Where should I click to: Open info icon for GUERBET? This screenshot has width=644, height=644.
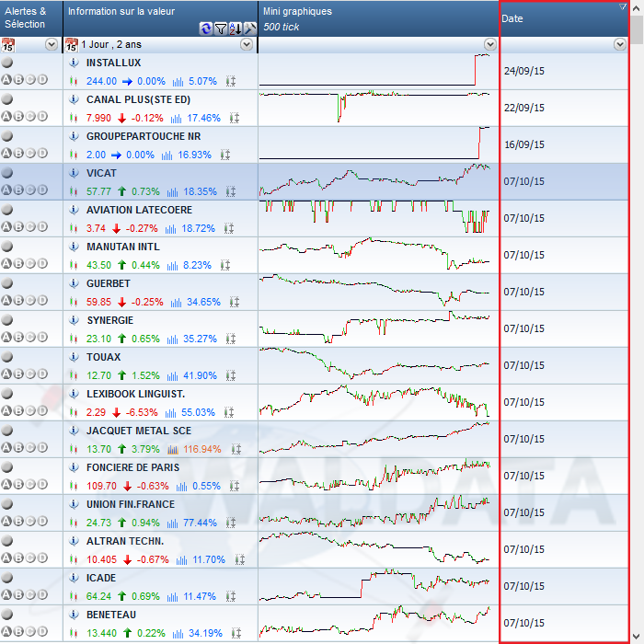pyautogui.click(x=74, y=283)
